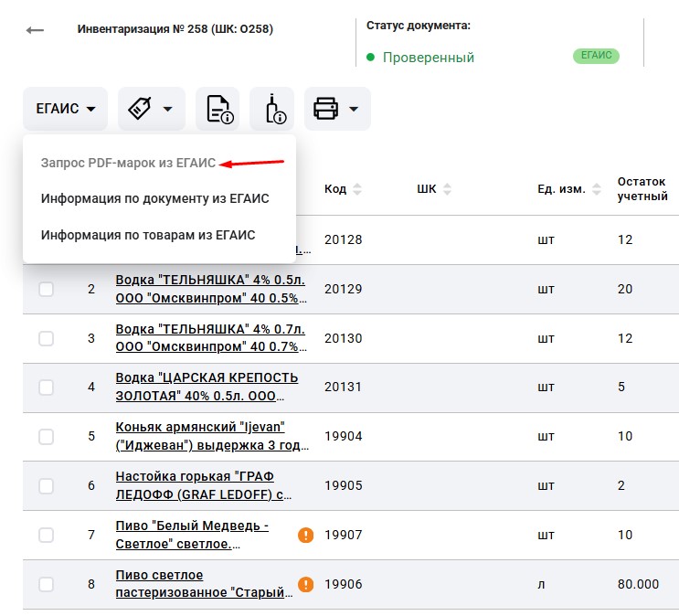Click Остаток учетный column header
Screen dimensions: 679x616
(642, 189)
